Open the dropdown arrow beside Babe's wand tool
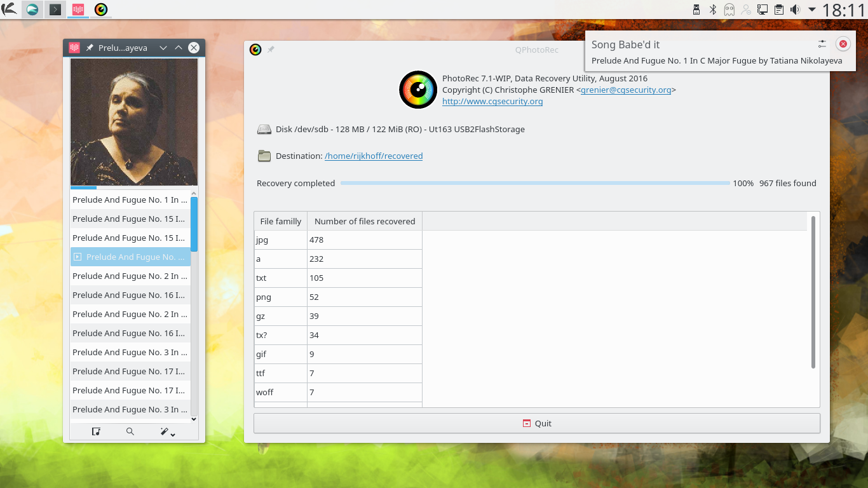 pyautogui.click(x=173, y=434)
